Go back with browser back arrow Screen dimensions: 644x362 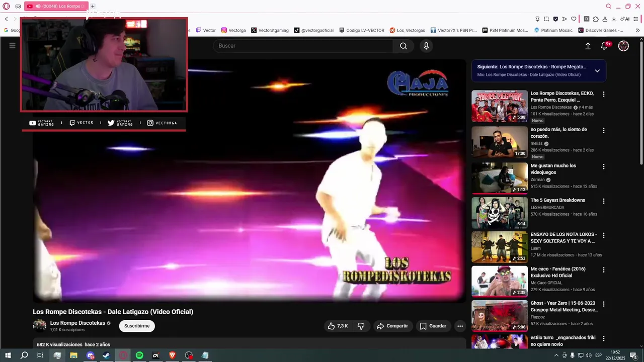click(7, 19)
